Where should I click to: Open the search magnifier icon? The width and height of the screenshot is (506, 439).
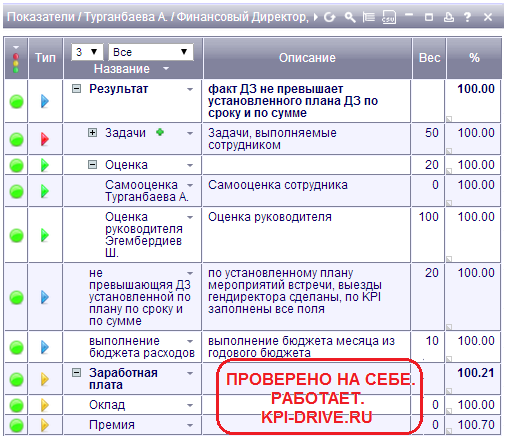(x=349, y=17)
